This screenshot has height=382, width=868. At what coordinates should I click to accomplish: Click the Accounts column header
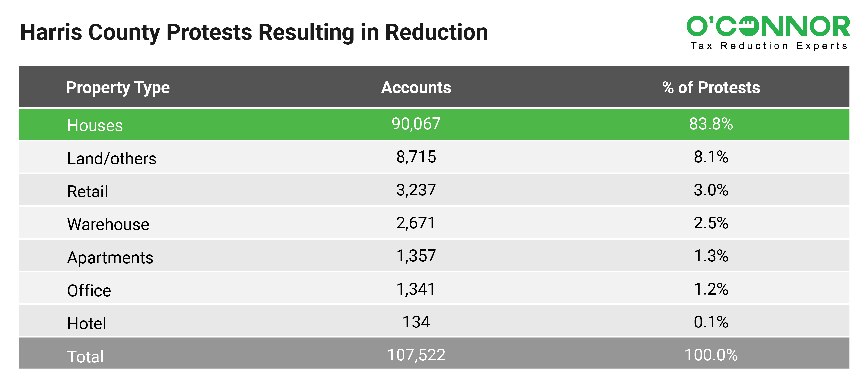pos(416,87)
